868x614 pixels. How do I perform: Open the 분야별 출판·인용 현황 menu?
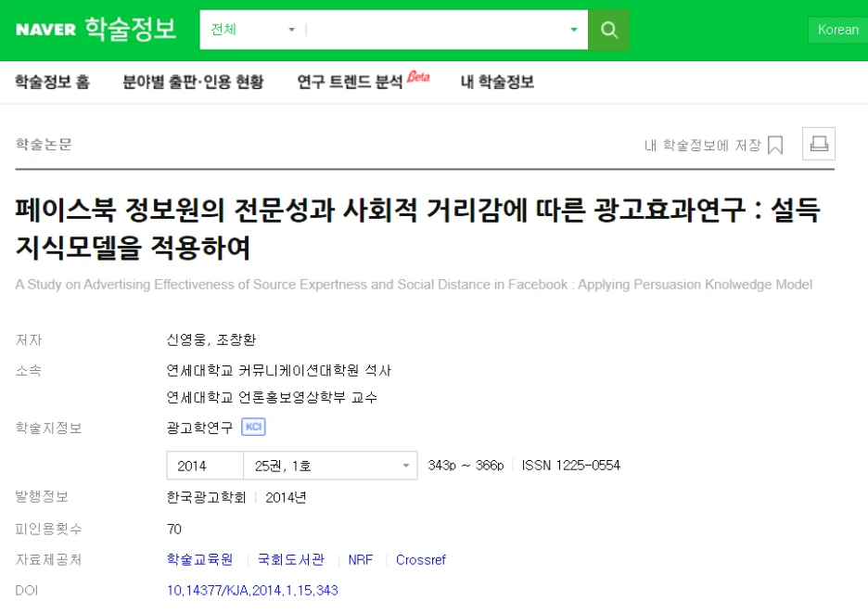click(x=193, y=82)
